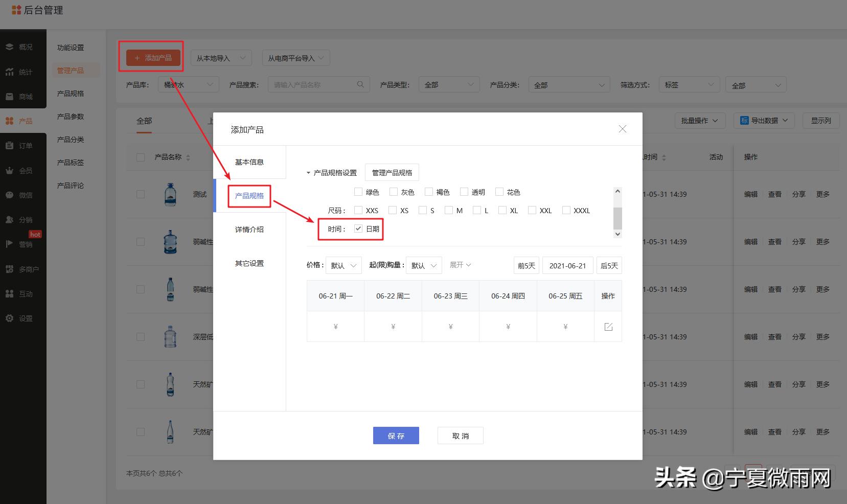
Task: Check the 绿色 color checkbox
Action: pyautogui.click(x=358, y=192)
